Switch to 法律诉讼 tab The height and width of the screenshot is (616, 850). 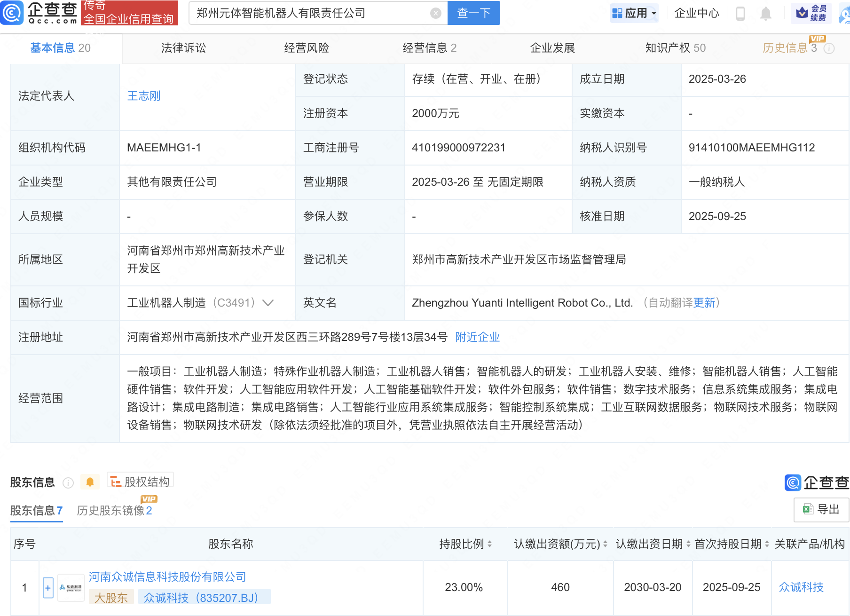pyautogui.click(x=183, y=48)
